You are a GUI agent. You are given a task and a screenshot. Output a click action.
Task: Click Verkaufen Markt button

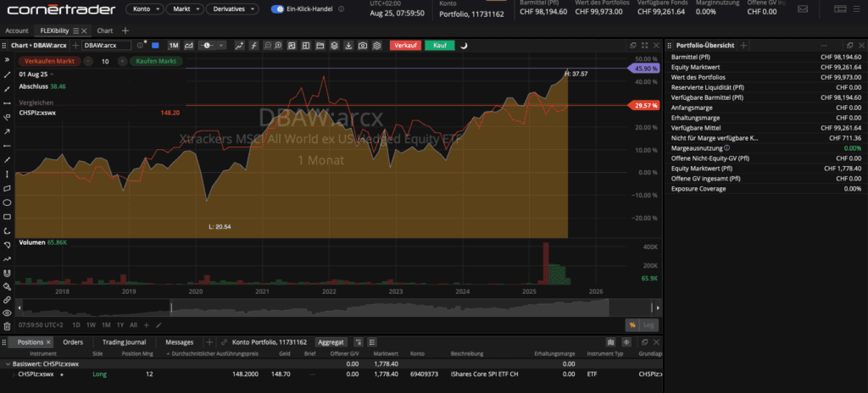point(50,62)
